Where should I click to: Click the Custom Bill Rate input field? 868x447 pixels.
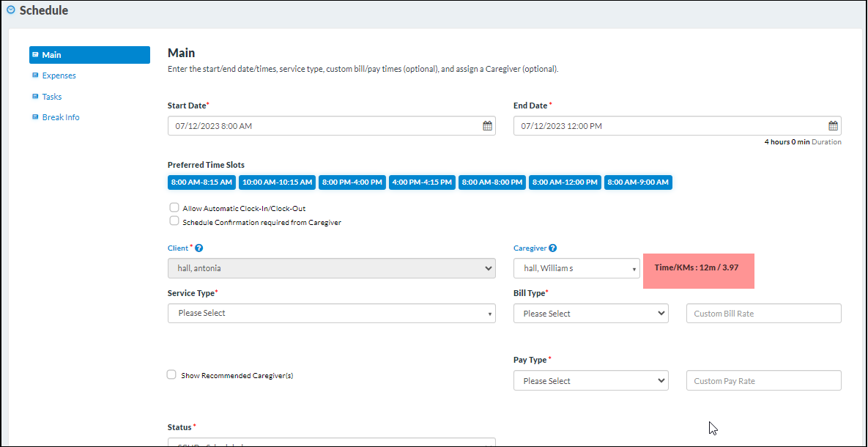(763, 312)
